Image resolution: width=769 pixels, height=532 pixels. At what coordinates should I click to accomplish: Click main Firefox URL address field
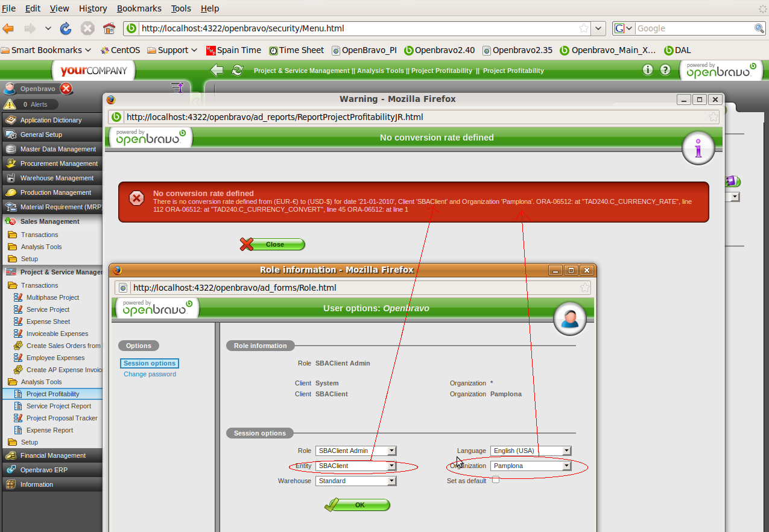358,28
